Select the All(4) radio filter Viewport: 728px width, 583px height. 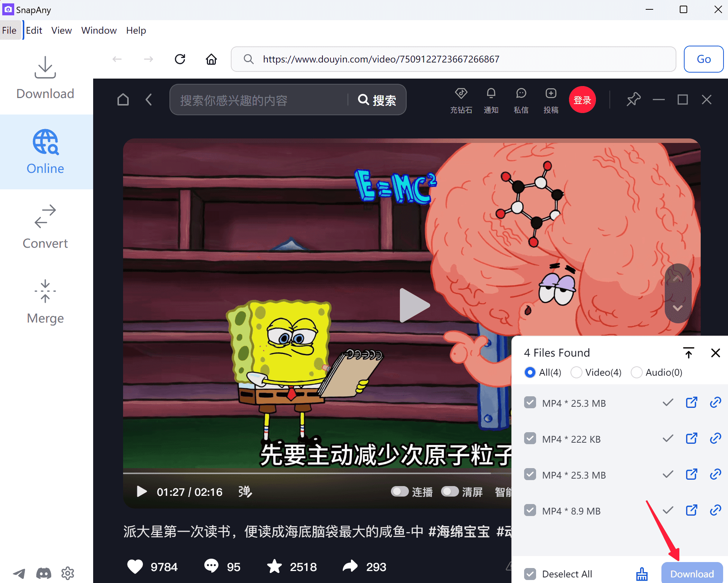pyautogui.click(x=530, y=372)
